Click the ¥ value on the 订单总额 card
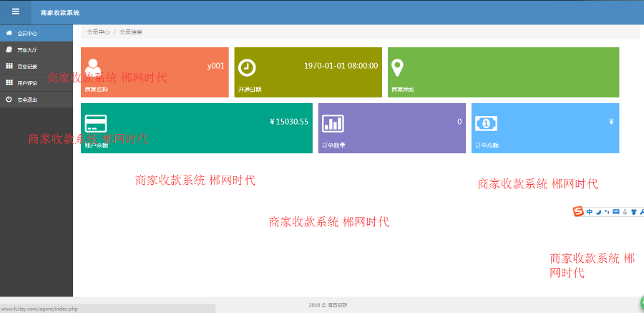Viewport: 644px width, 313px height. click(x=611, y=121)
